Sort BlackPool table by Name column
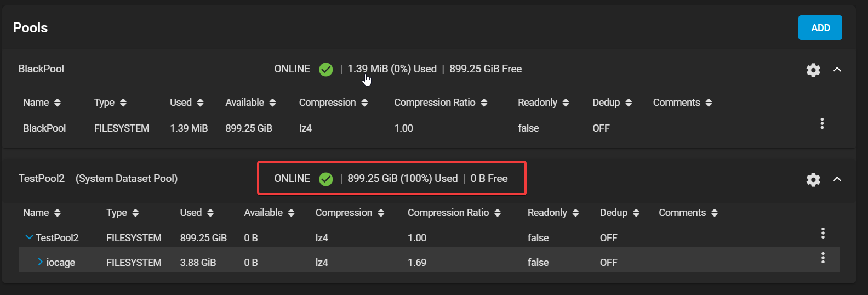This screenshot has height=295, width=868. pos(42,103)
